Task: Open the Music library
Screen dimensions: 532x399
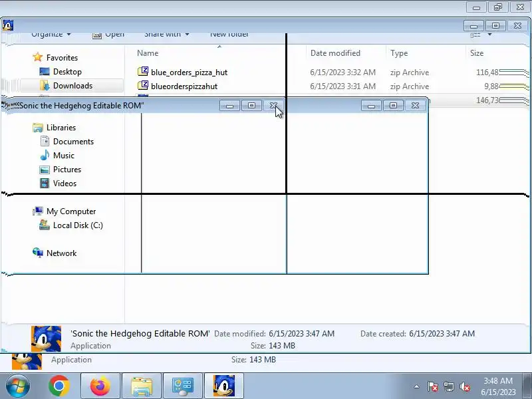Action: tap(63, 156)
